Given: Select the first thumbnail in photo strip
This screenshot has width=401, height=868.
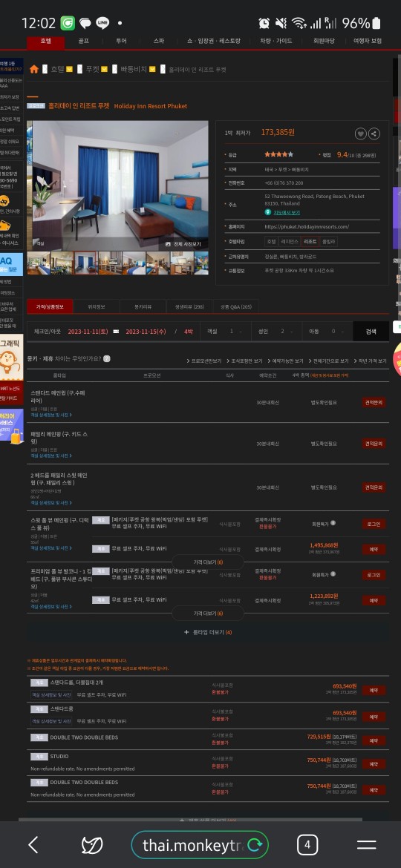Looking at the screenshot, I should pos(38,263).
